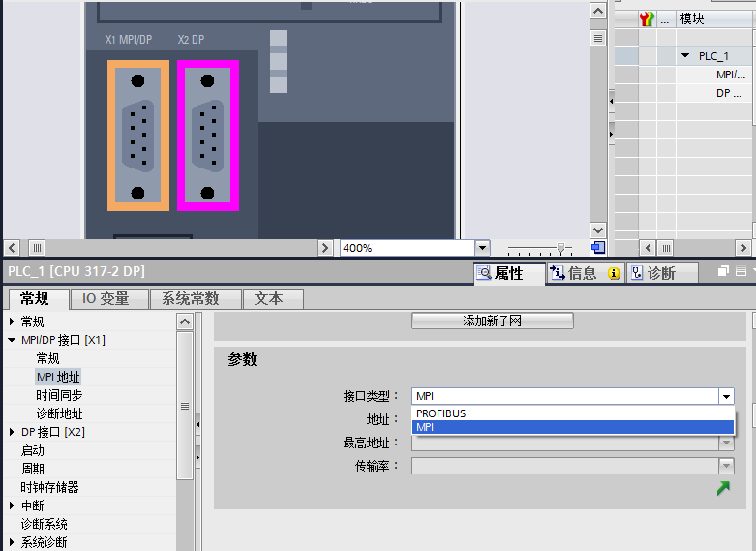Collapse the PLC_1 row in module table

(x=686, y=56)
